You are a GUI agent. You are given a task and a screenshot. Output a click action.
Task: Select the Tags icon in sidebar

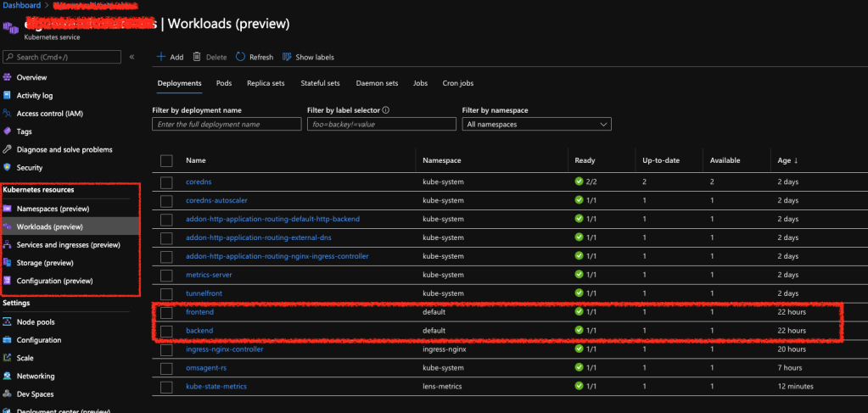(x=8, y=131)
